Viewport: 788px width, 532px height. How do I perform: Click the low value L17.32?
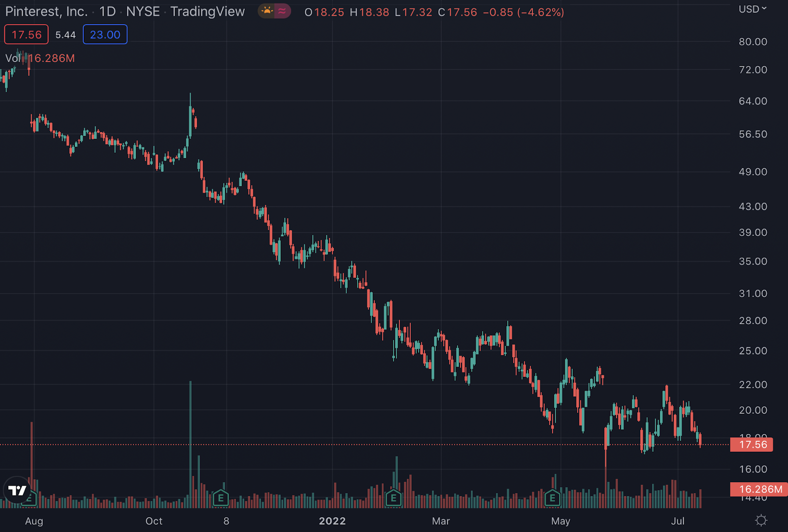413,12
